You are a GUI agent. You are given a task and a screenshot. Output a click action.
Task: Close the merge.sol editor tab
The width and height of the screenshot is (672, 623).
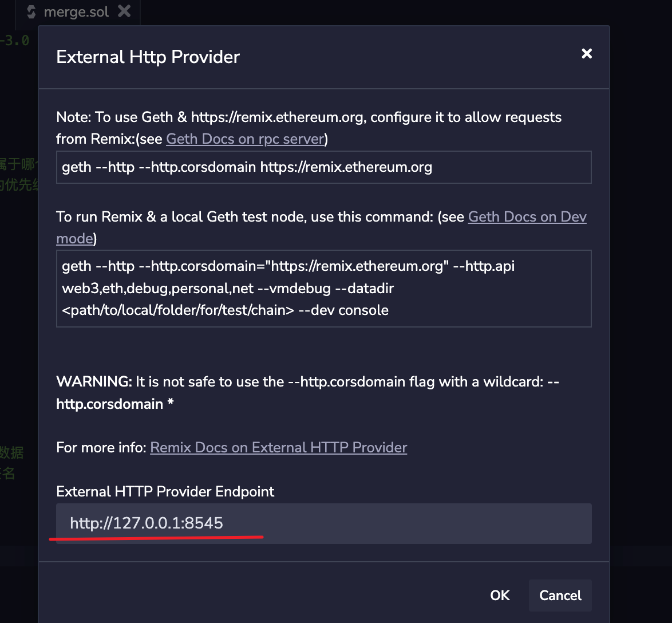coord(124,11)
